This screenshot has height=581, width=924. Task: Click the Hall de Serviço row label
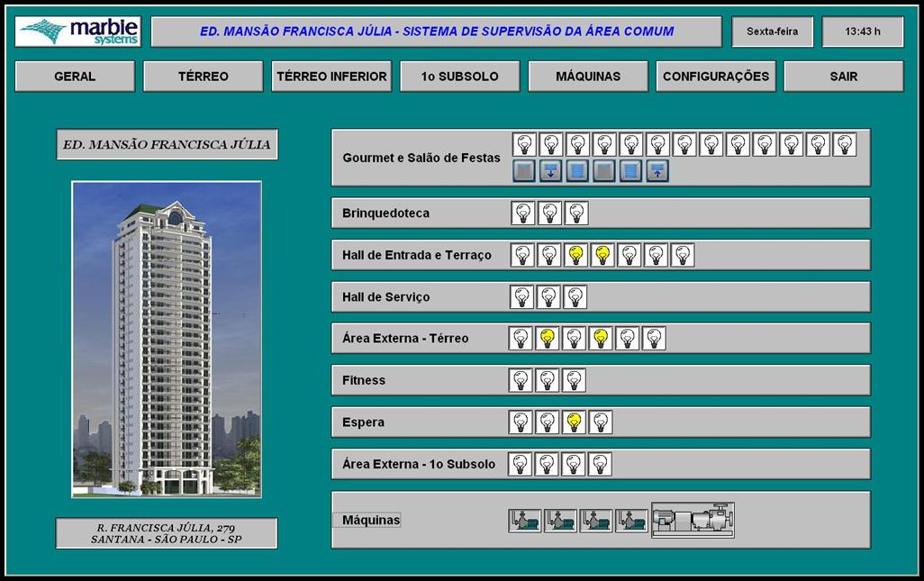pos(386,297)
